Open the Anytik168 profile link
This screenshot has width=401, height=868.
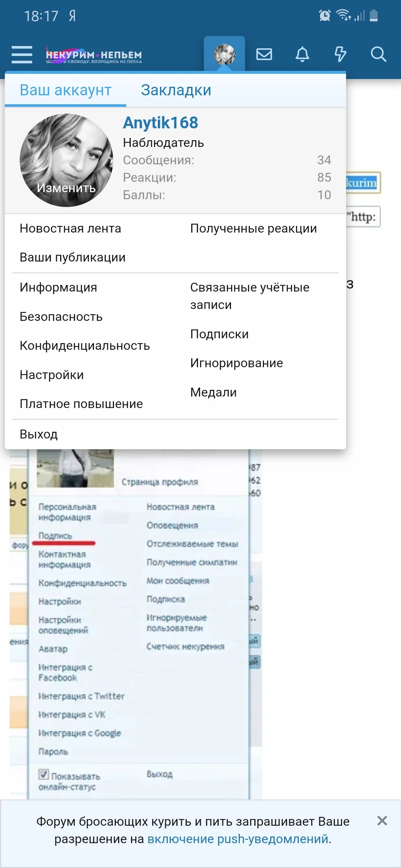(x=160, y=123)
